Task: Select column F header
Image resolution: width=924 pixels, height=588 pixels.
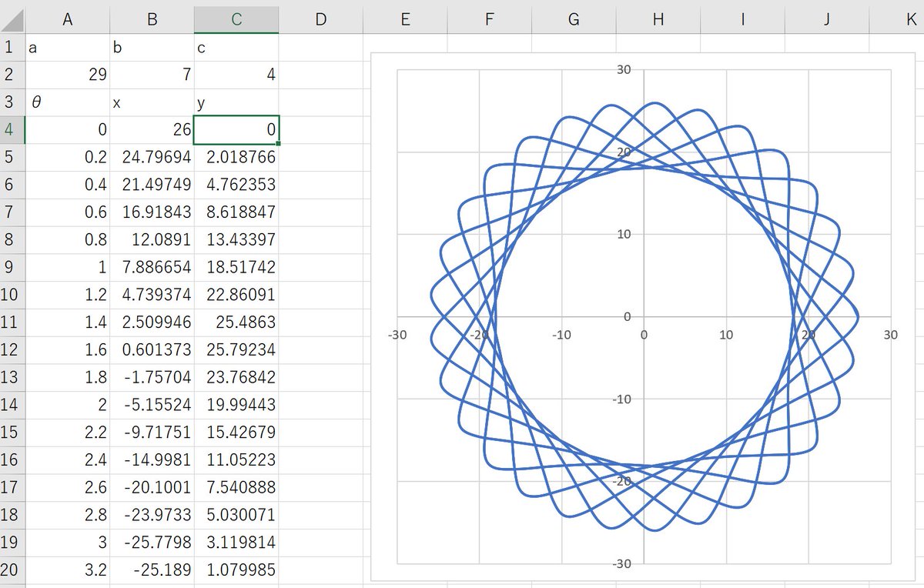Action: pyautogui.click(x=490, y=20)
